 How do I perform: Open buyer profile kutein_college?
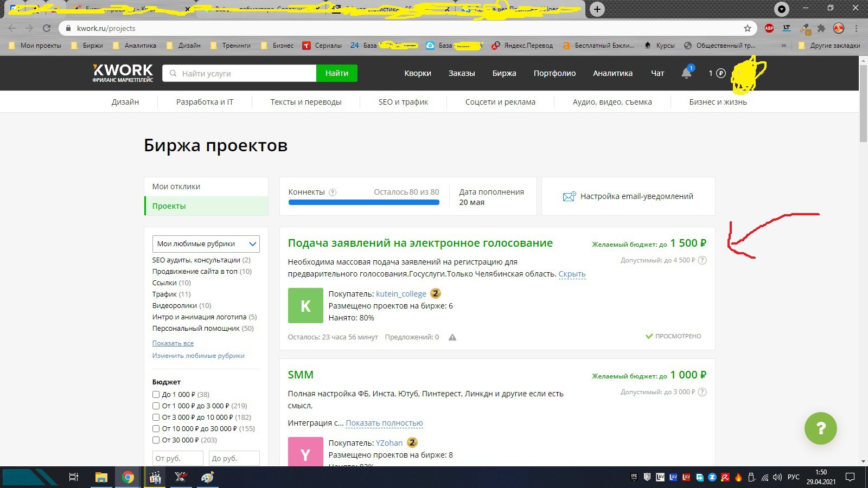click(x=401, y=294)
